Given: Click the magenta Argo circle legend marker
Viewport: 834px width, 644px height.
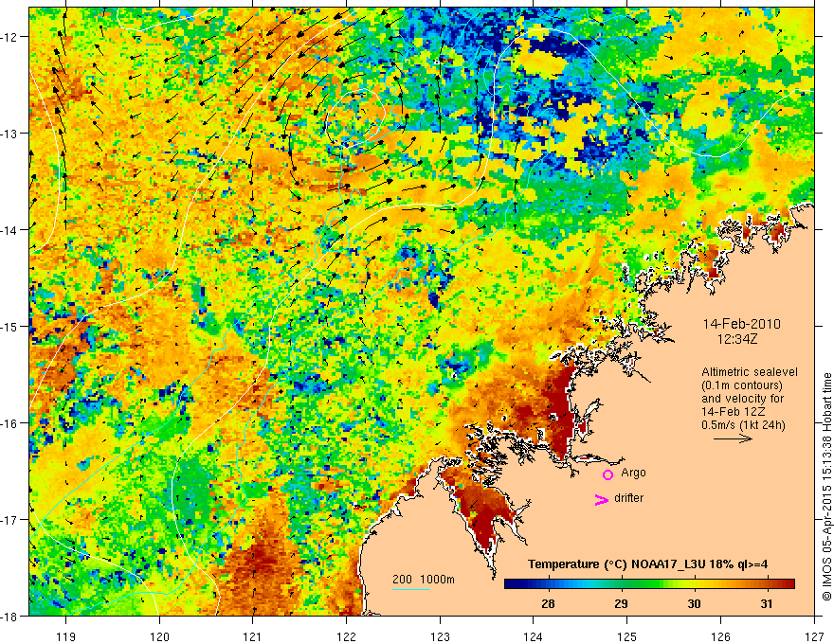Looking at the screenshot, I should pyautogui.click(x=607, y=474).
